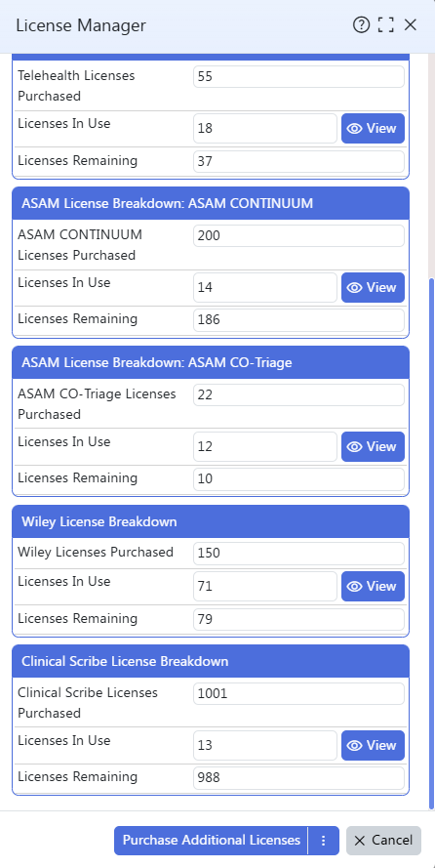The height and width of the screenshot is (868, 435).
Task: Select Telehealth Licenses Remaining field 37
Action: (299, 162)
